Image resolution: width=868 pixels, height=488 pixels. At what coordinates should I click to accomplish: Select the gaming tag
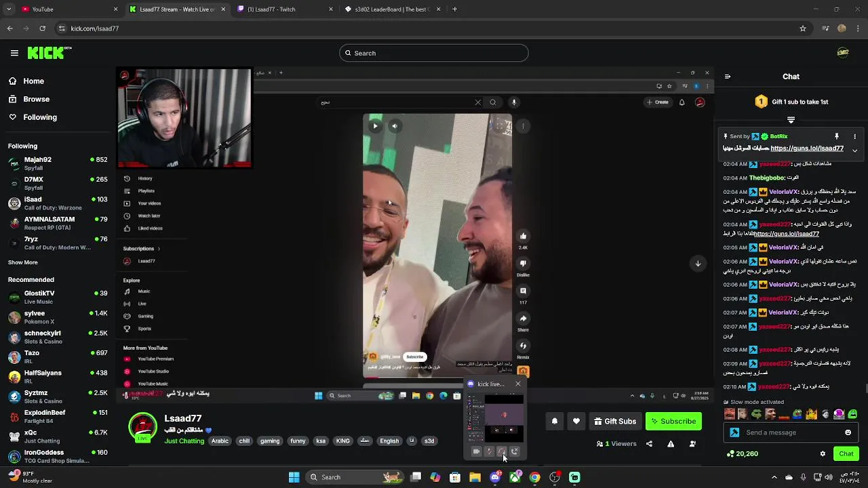270,441
